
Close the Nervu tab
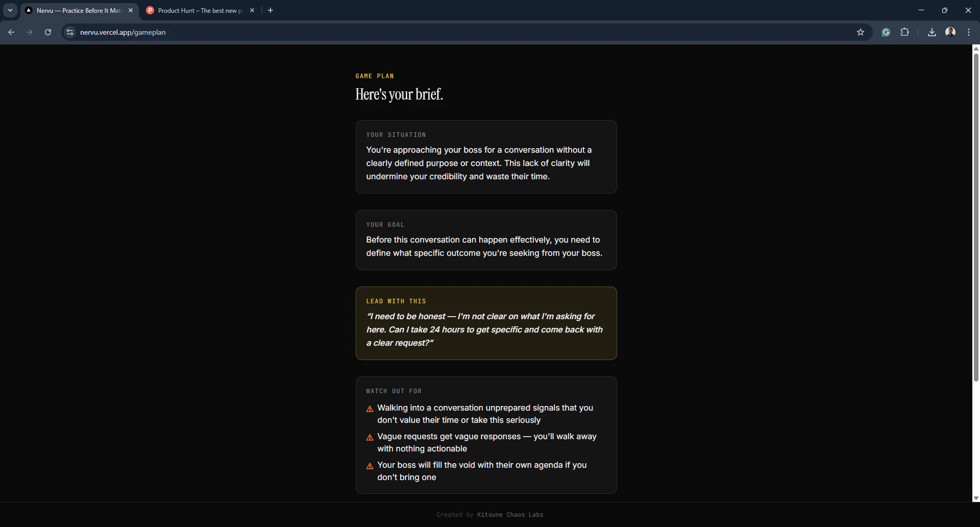[x=131, y=10]
